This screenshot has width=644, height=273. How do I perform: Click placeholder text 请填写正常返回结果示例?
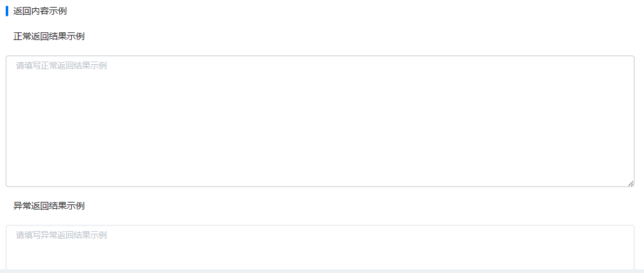61,65
